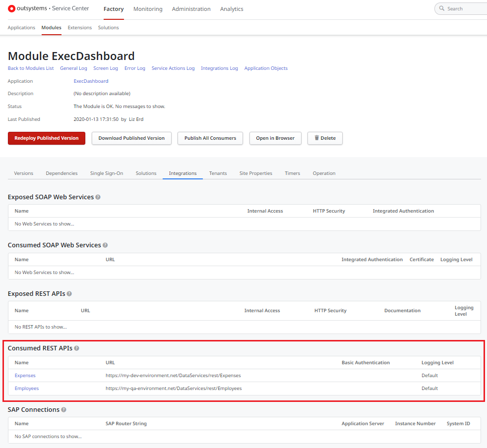Image resolution: width=487 pixels, height=448 pixels.
Task: View the Error Log
Action: coord(134,68)
